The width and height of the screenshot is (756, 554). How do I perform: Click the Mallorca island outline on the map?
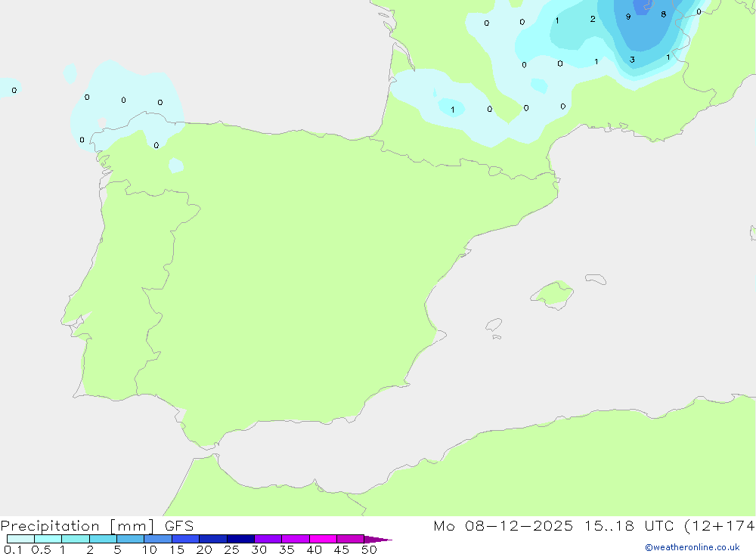click(552, 295)
